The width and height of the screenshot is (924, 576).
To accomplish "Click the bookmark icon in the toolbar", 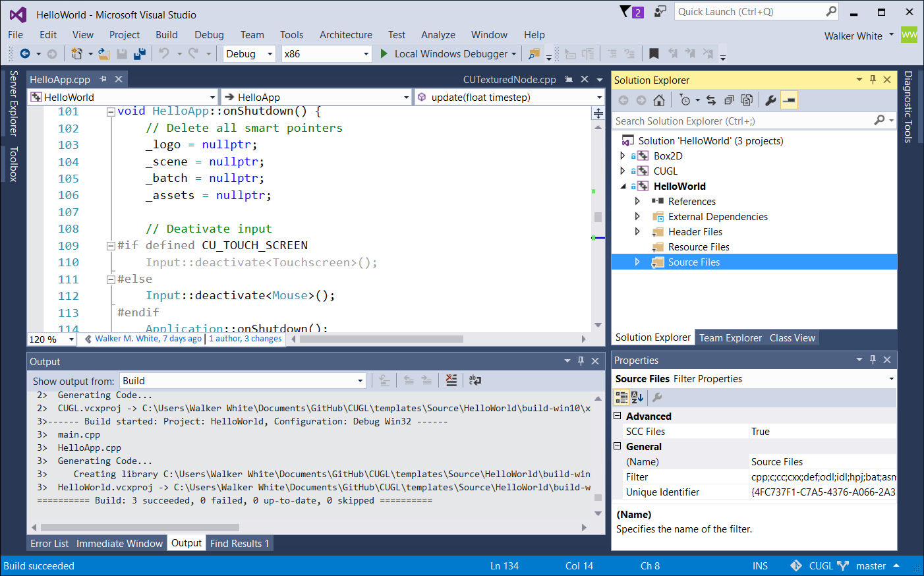I will (654, 54).
